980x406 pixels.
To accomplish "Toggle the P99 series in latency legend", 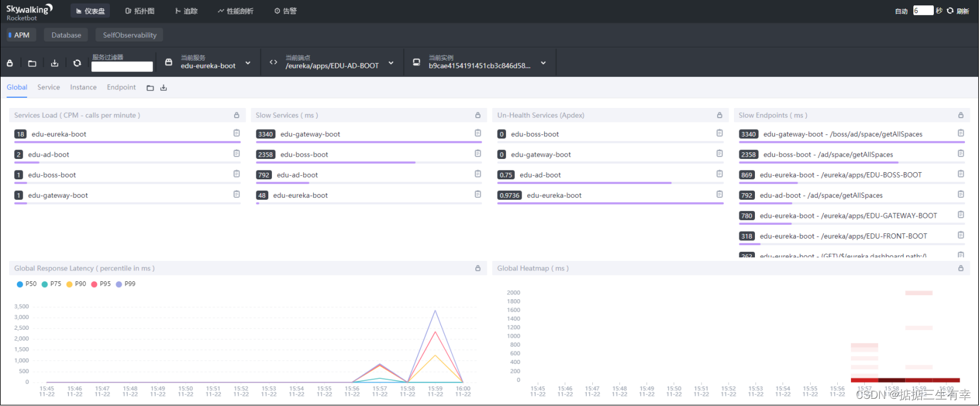I will click(x=125, y=284).
